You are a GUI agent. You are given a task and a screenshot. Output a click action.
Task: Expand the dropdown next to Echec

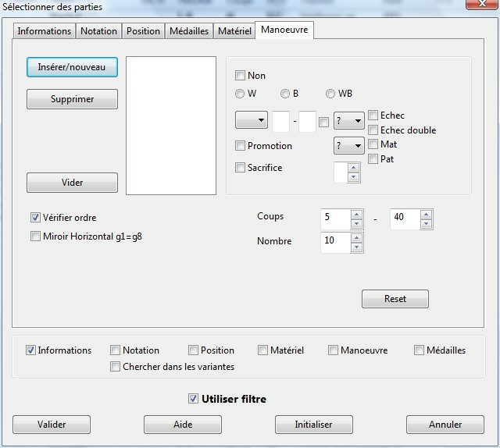(x=348, y=121)
